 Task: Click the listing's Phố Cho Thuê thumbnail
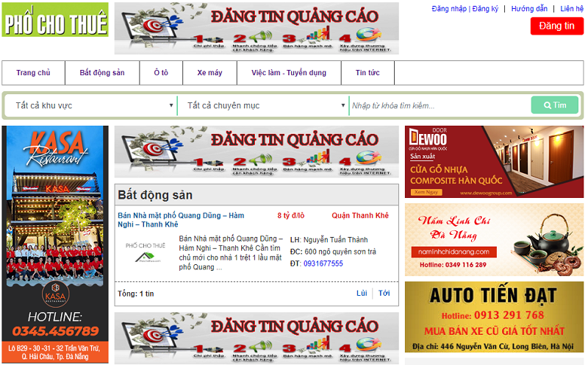[x=146, y=252]
